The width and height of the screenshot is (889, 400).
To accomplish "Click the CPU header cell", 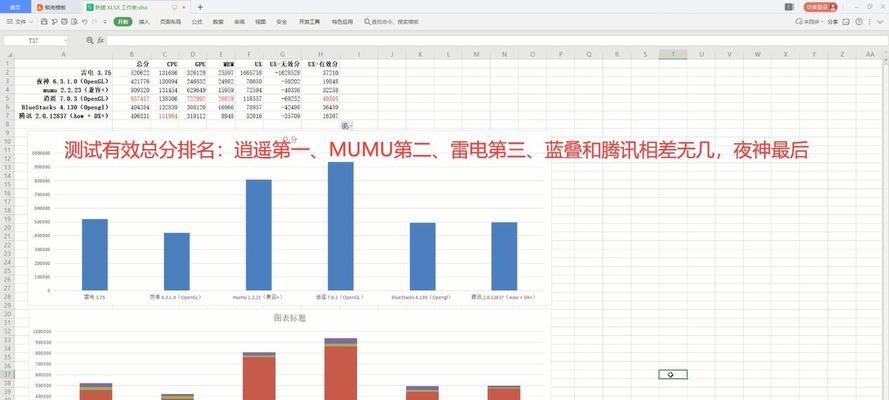I will pos(165,65).
